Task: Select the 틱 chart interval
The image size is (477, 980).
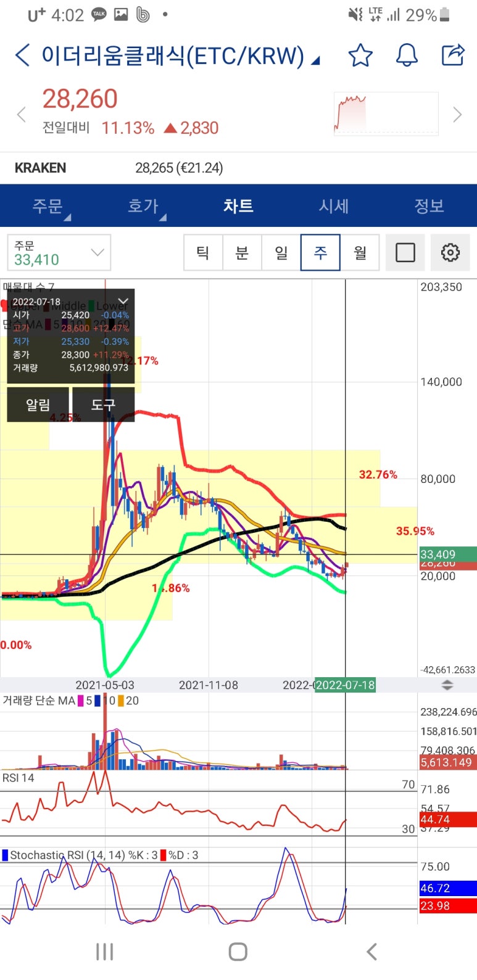Action: pyautogui.click(x=203, y=253)
